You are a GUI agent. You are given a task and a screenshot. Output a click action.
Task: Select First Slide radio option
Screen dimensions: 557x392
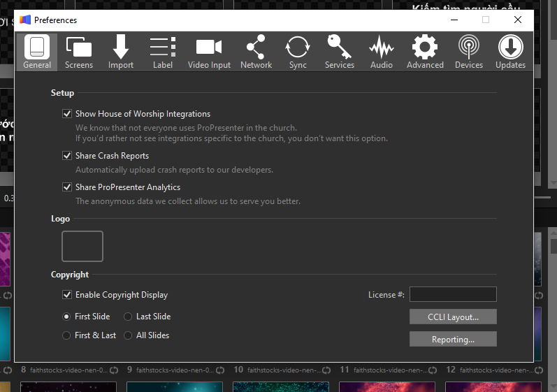tap(66, 317)
